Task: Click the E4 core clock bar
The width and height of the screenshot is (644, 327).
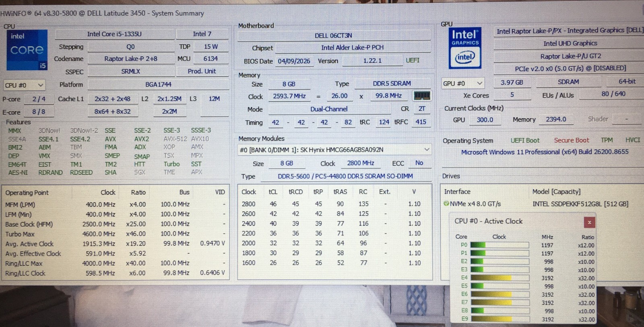Action: (x=499, y=278)
